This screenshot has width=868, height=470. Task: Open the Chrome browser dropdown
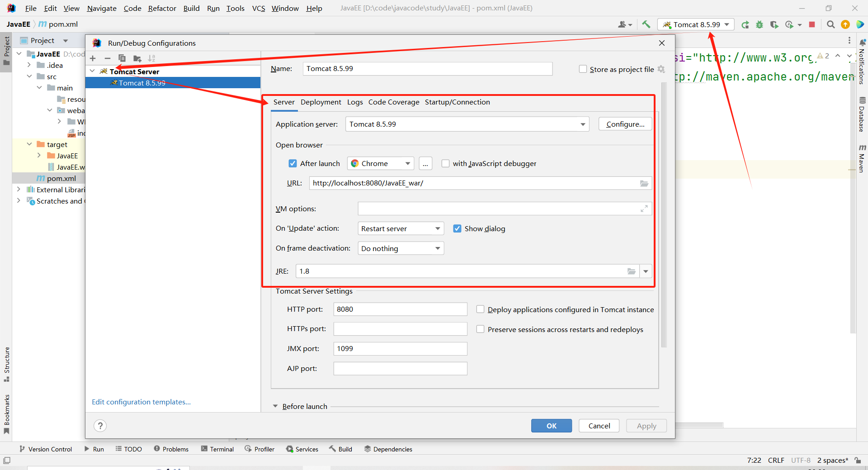pos(381,164)
